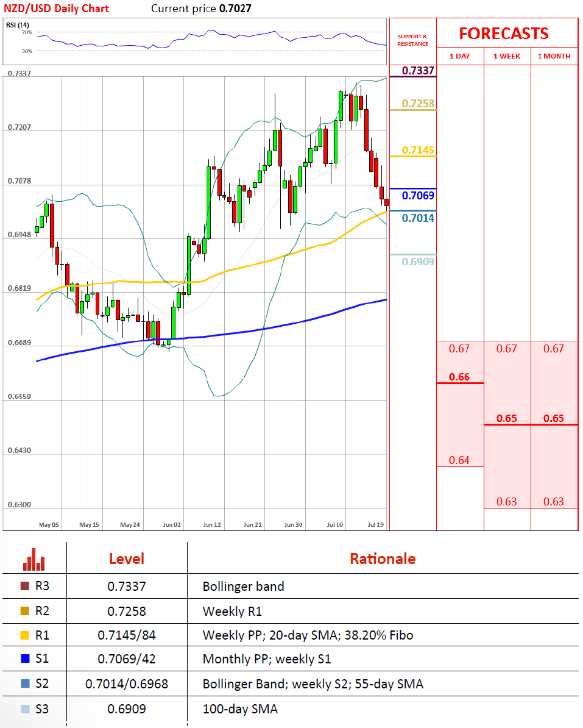Viewport: 583px width, 728px height.
Task: Click the light blue S3 swatch
Action: (24, 709)
